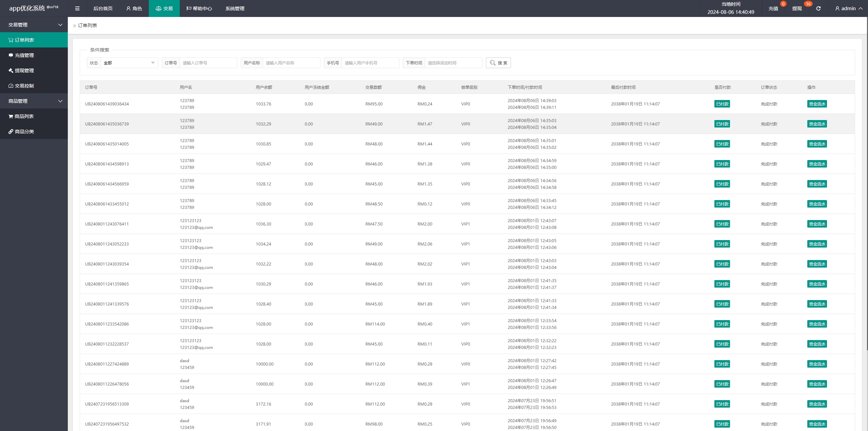Focus the 用户名称 input field
The height and width of the screenshot is (431, 868).
pos(291,63)
